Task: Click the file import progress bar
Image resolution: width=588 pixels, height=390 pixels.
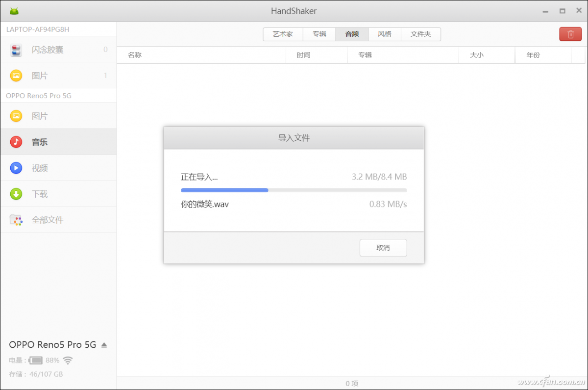Action: (x=294, y=190)
